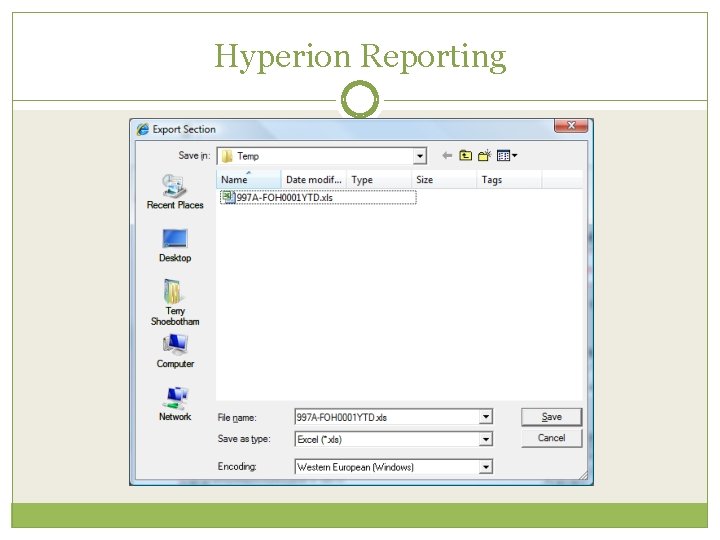Sort by Name column header
The image size is (720, 540).
248,180
